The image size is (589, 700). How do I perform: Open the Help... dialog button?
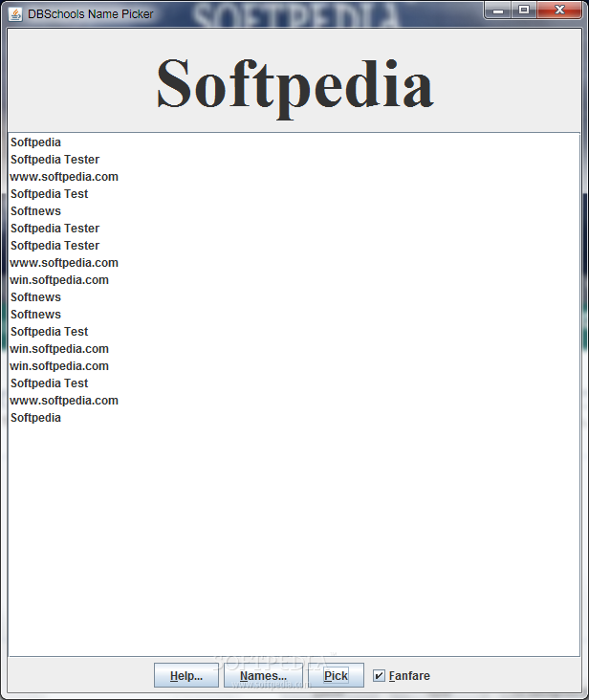186,675
